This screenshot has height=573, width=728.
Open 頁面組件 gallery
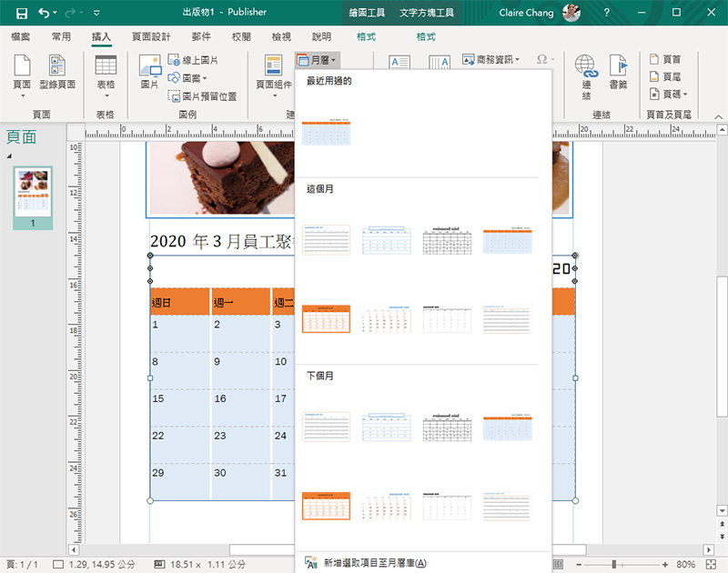[274, 75]
